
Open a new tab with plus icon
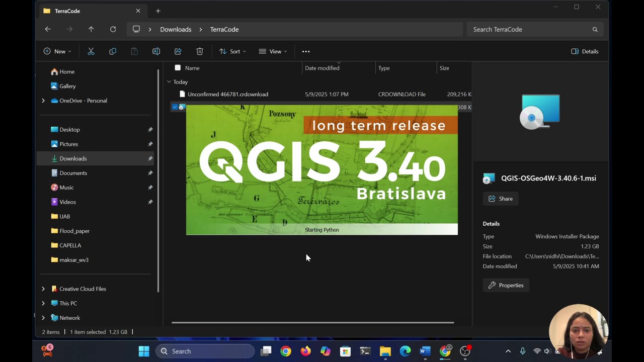(158, 11)
